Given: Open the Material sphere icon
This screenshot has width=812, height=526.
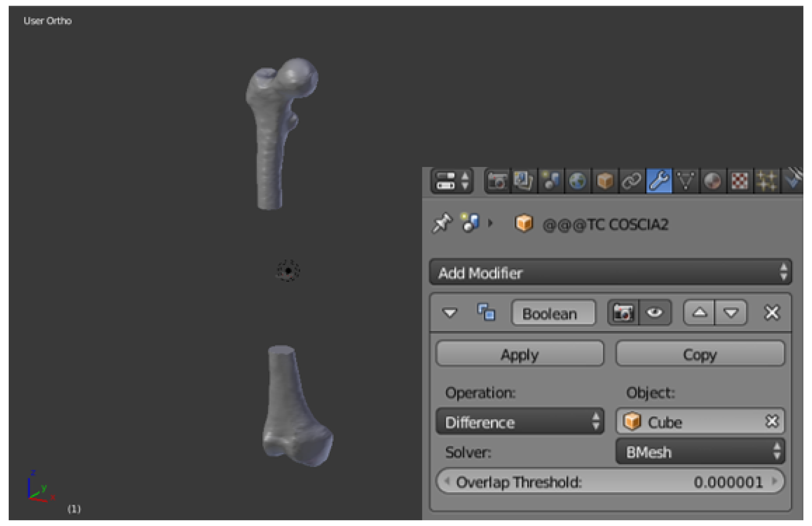Looking at the screenshot, I should 712,181.
